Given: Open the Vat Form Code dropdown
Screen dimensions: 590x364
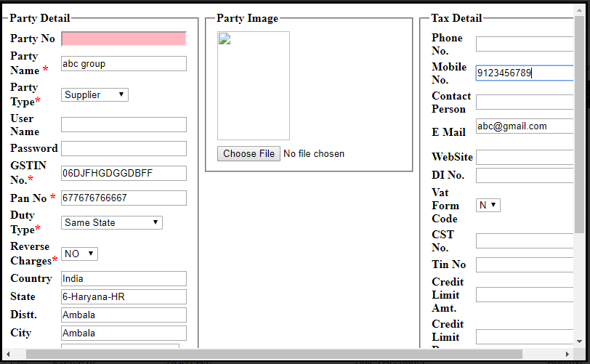Looking at the screenshot, I should (488, 206).
